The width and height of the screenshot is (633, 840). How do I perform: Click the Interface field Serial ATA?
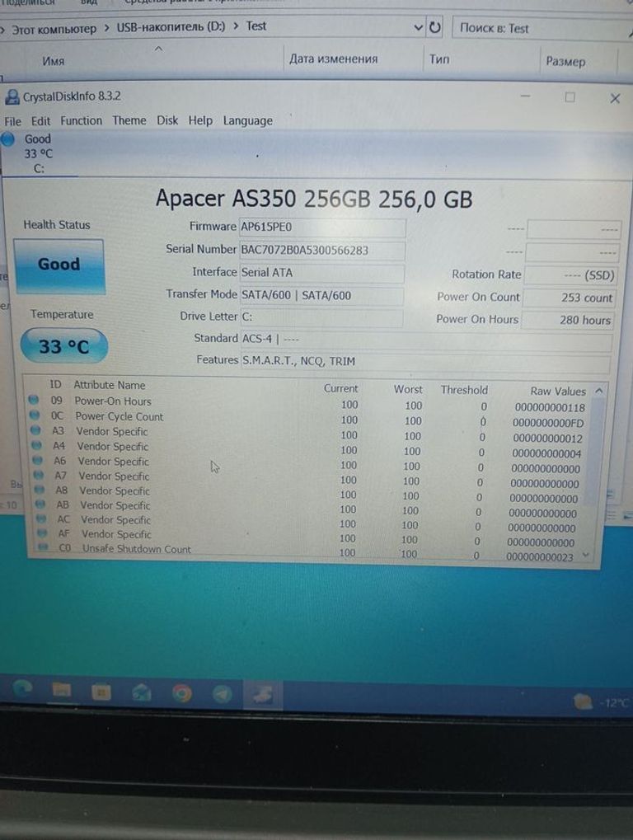(321, 273)
